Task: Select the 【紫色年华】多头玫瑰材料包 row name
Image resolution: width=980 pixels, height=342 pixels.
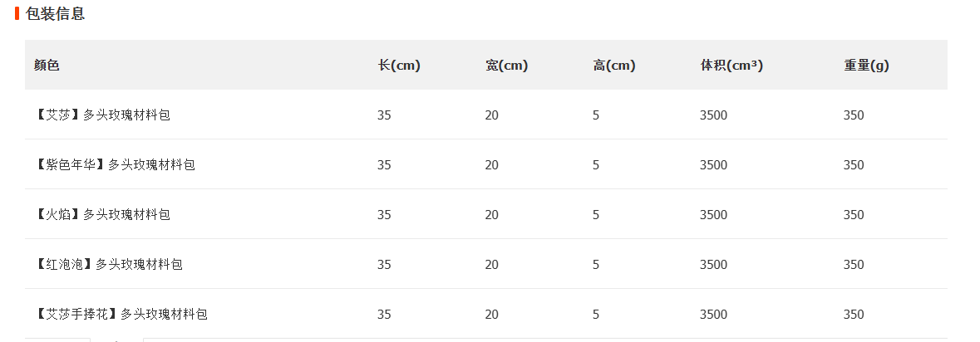Action: tap(115, 165)
